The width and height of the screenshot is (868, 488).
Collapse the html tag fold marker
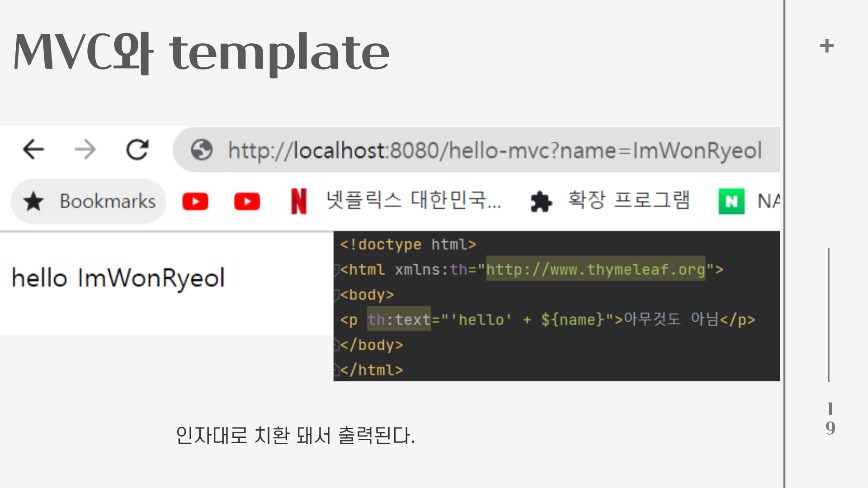coord(336,270)
